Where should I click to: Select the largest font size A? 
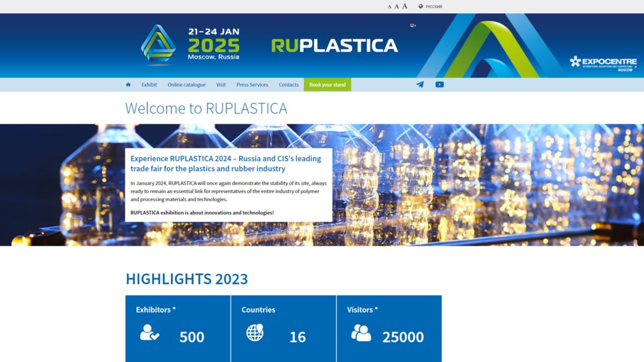[404, 6]
